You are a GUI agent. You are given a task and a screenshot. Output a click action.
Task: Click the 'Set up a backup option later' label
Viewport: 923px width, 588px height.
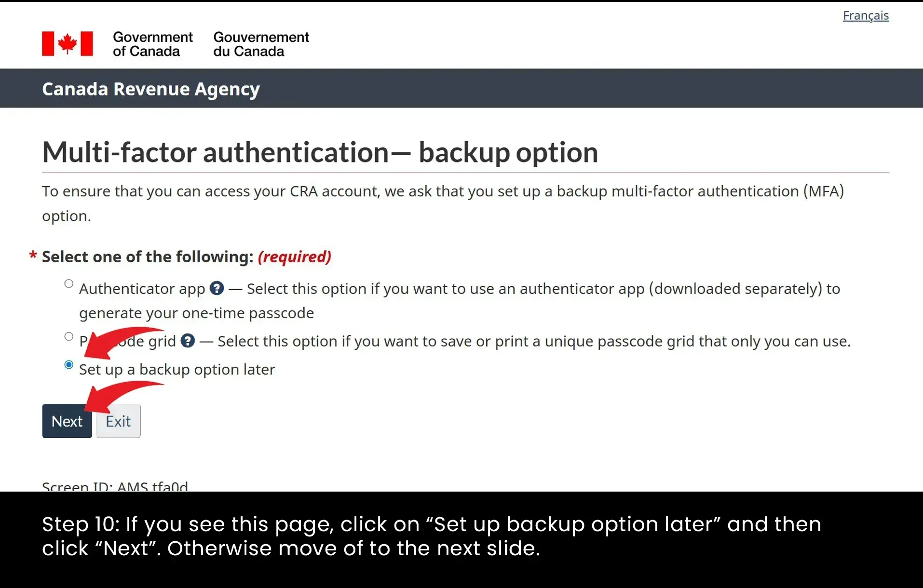(x=177, y=369)
